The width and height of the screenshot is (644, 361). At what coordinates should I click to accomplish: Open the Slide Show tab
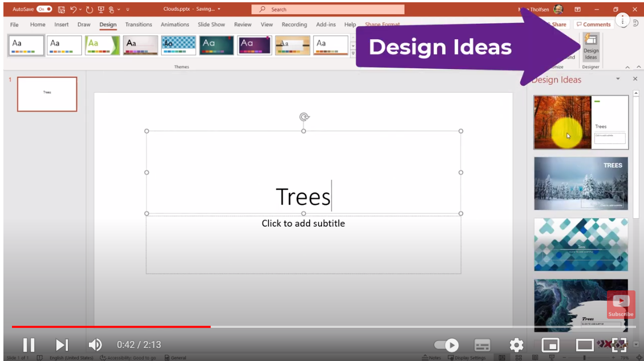(211, 24)
